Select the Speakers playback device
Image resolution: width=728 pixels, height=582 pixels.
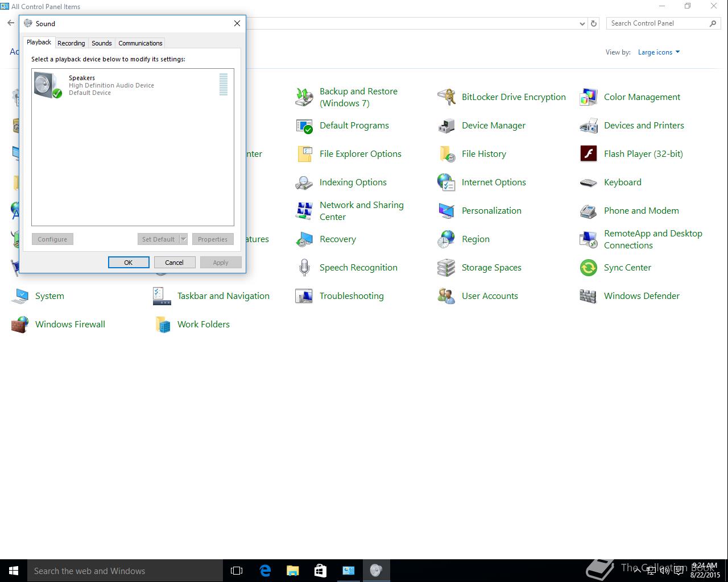[132, 85]
